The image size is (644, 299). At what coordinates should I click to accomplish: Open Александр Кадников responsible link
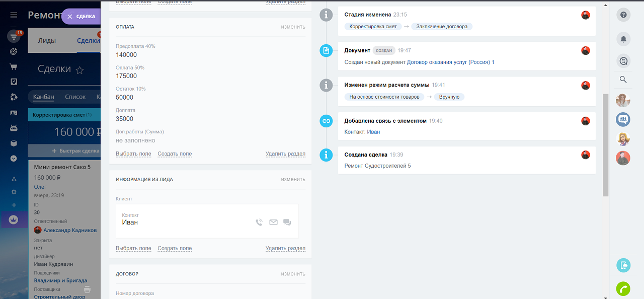70,230
